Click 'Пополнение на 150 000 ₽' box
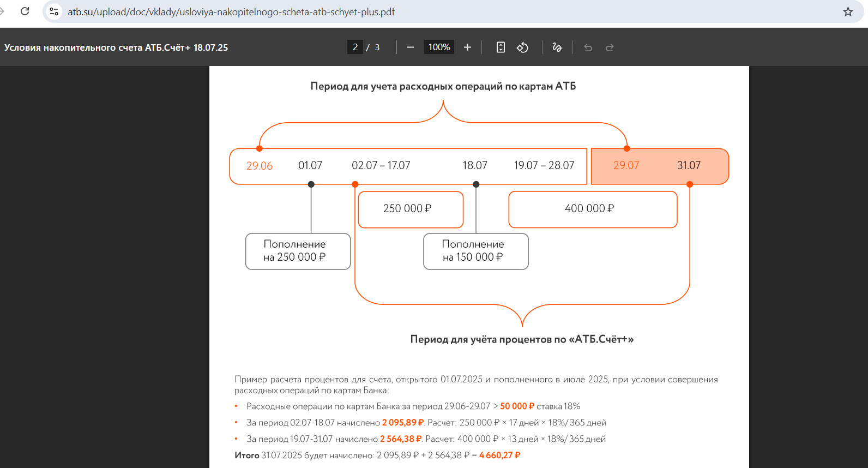 pyautogui.click(x=476, y=251)
